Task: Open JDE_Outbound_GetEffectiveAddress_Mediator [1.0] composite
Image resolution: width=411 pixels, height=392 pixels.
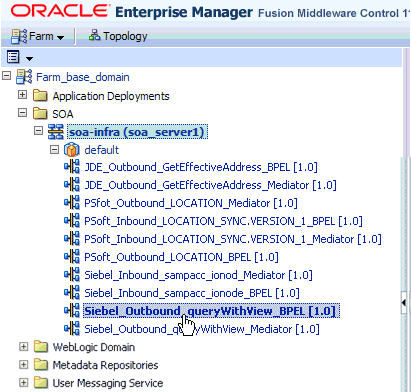Action: [210, 185]
